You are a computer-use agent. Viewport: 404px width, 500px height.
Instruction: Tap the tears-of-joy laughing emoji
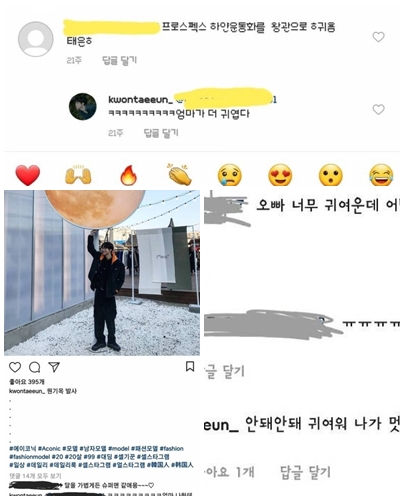(381, 175)
